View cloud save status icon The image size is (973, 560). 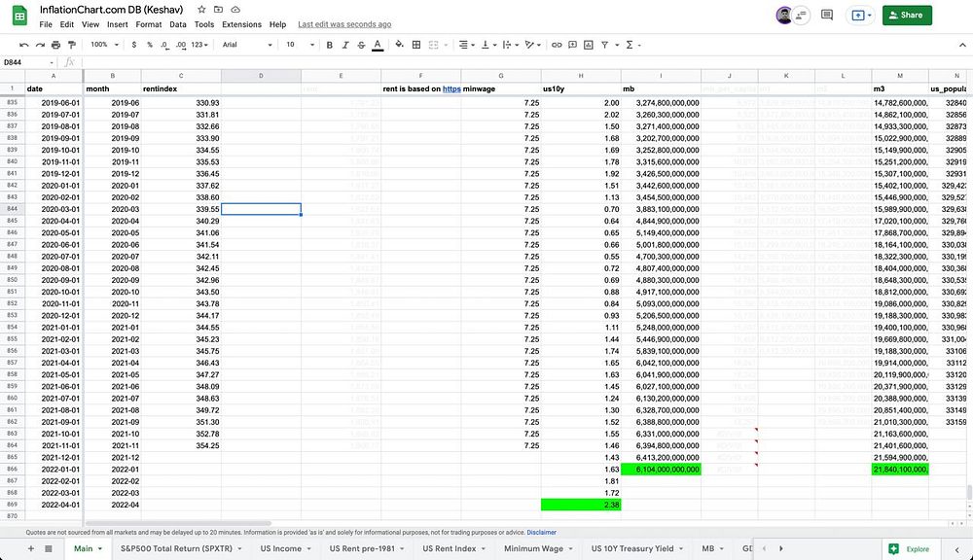(235, 10)
